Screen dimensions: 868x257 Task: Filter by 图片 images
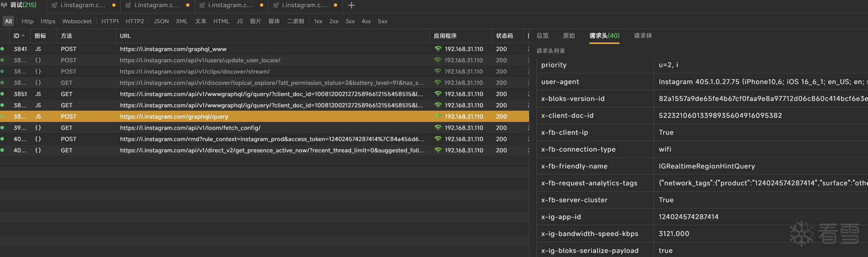[255, 21]
